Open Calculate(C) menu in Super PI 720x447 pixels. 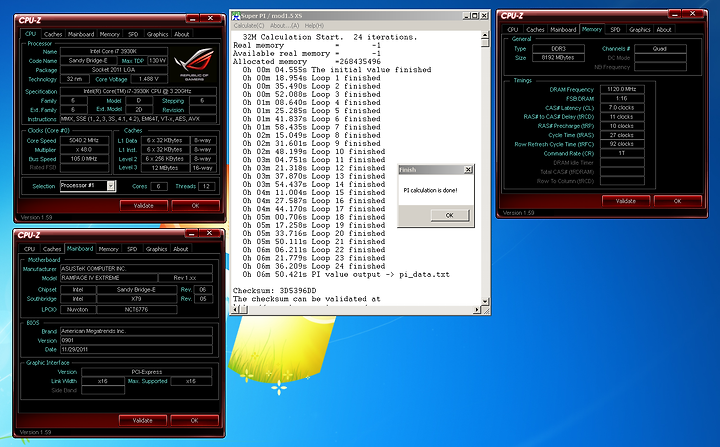click(x=249, y=26)
